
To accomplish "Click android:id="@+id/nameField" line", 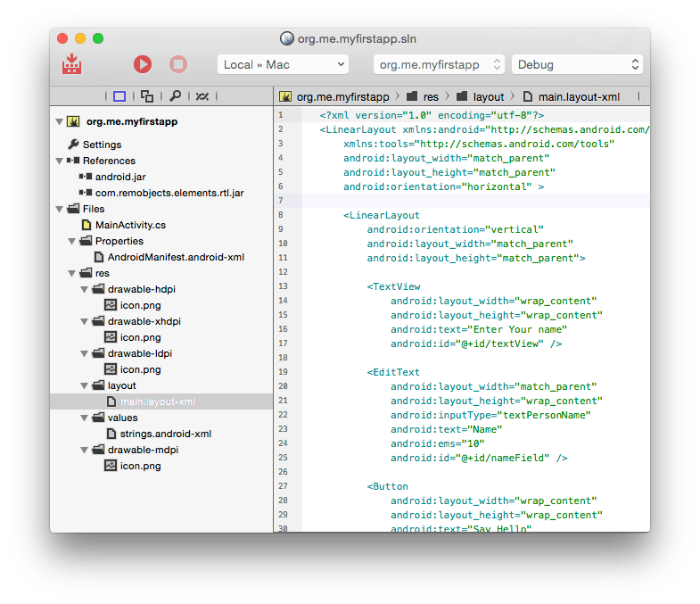I will pyautogui.click(x=479, y=459).
